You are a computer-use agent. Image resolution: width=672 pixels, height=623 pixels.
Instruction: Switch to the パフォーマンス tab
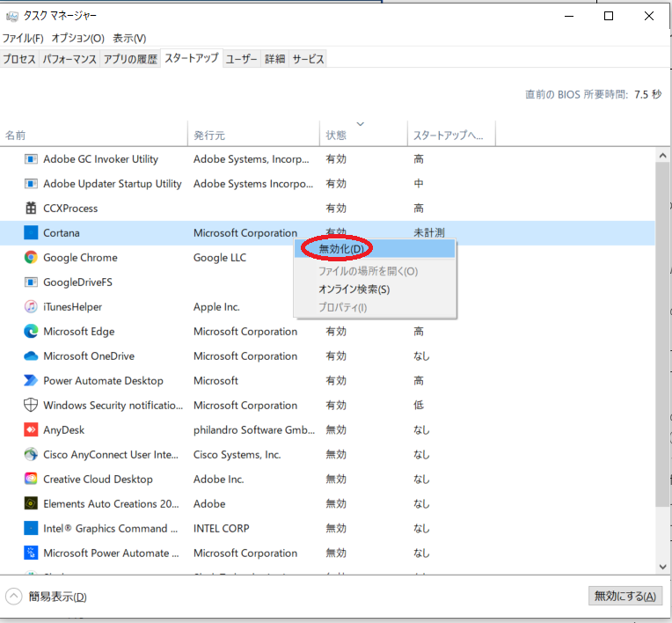(69, 59)
